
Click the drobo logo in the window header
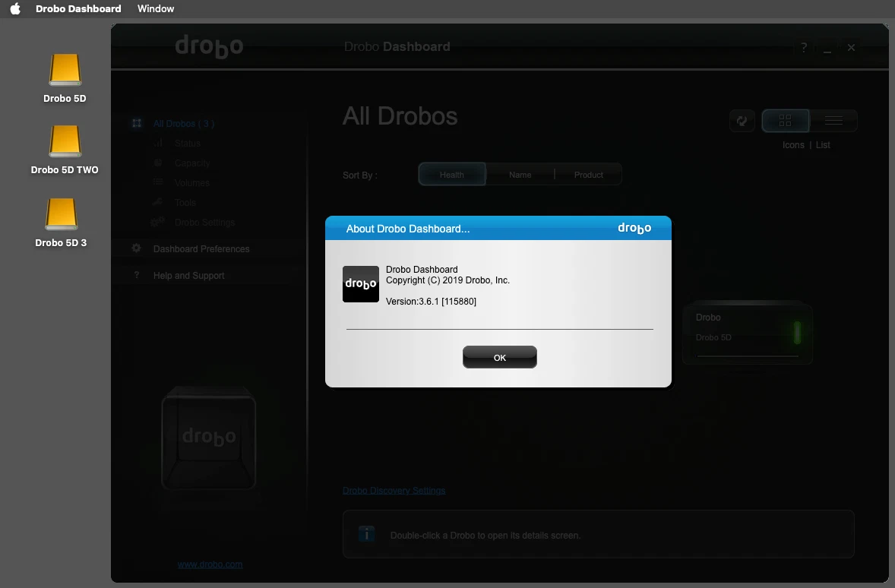click(209, 46)
